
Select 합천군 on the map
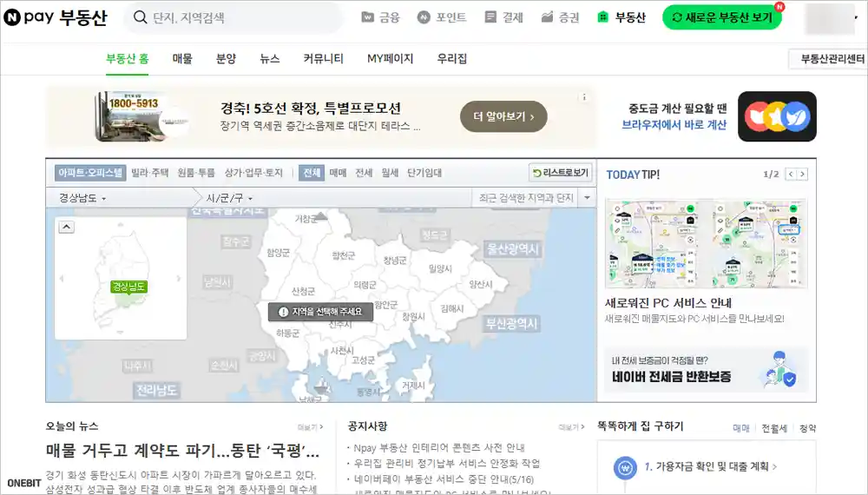coord(343,255)
